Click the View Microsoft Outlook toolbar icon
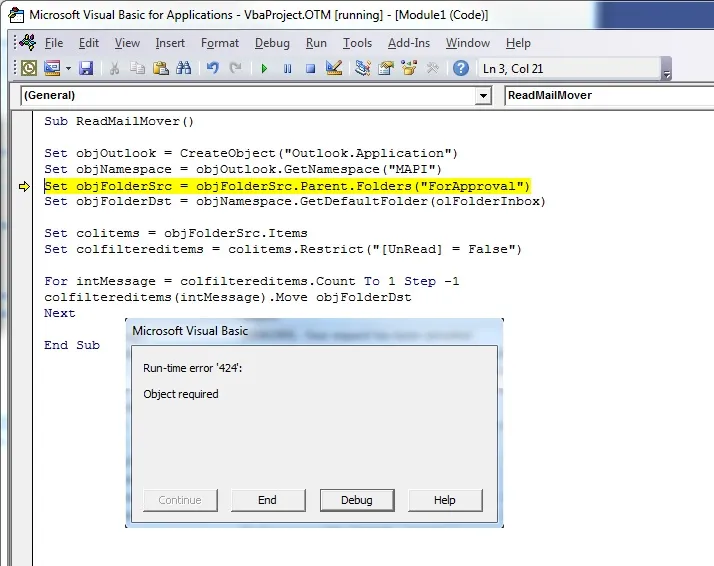This screenshot has width=714, height=566. pyautogui.click(x=29, y=68)
